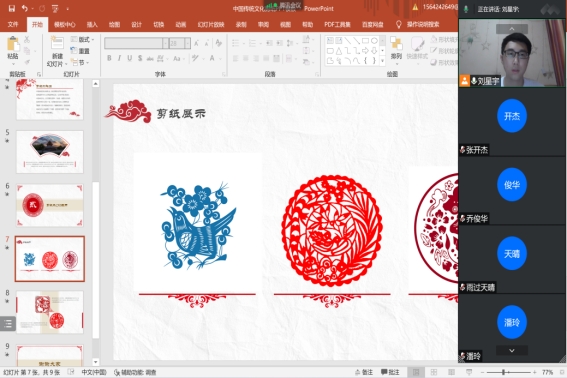
Task: Click the Comments icon in status bar
Action: tap(390, 372)
